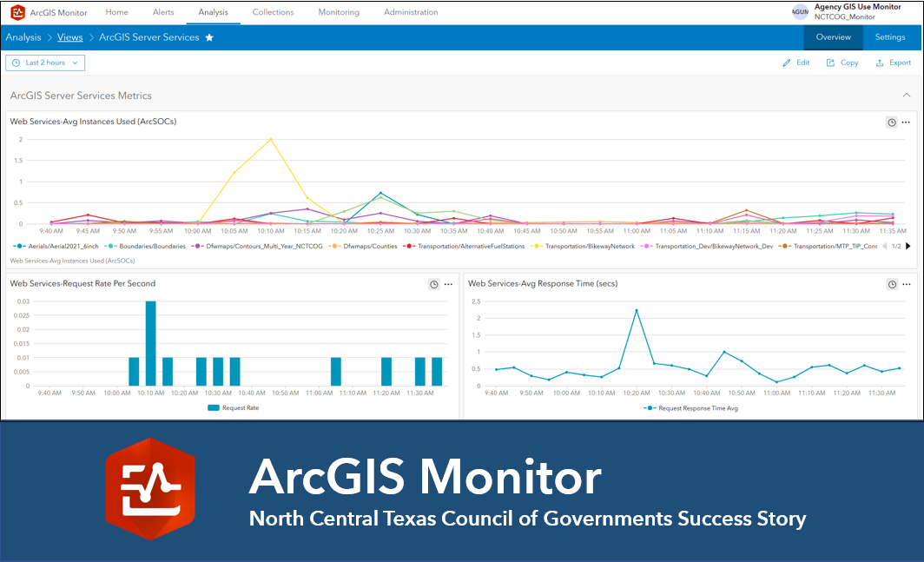Go to previous legend page arrow
Viewport: 924px width, 562px height.
tap(885, 247)
